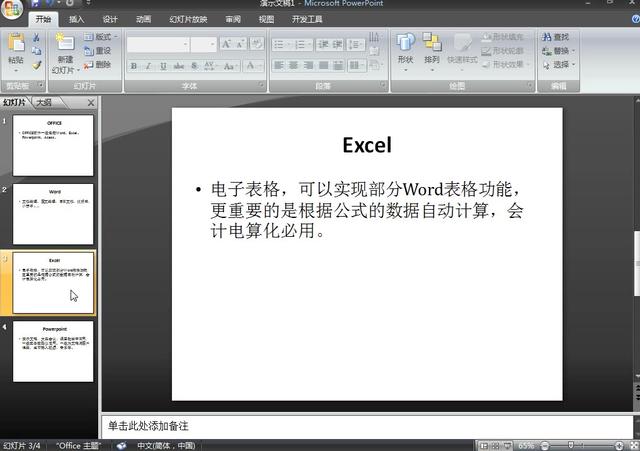
Task: Open the Review (审阅) ribbon tab
Action: (233, 19)
